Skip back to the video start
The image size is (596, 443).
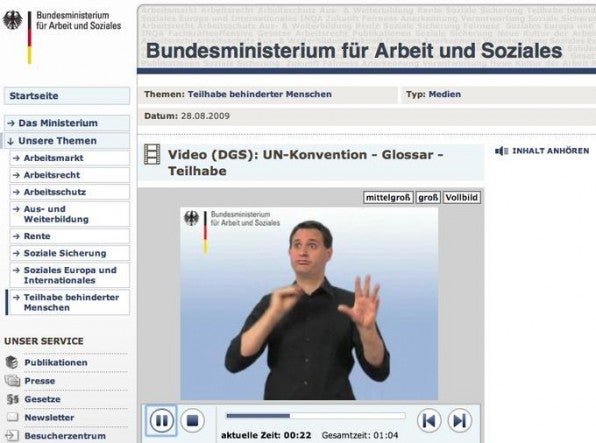[x=429, y=421]
